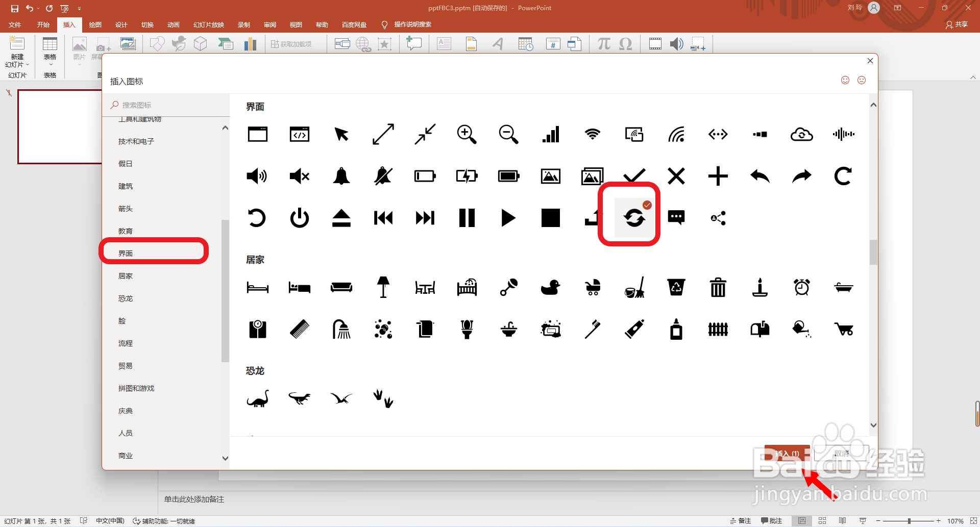Switch to the 开始 ribbon tab

click(x=43, y=24)
